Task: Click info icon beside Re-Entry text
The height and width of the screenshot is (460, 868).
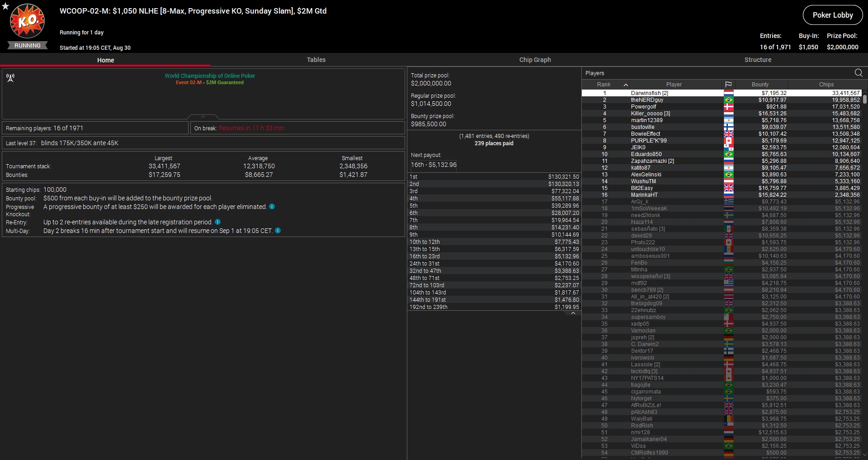Action: tap(218, 222)
